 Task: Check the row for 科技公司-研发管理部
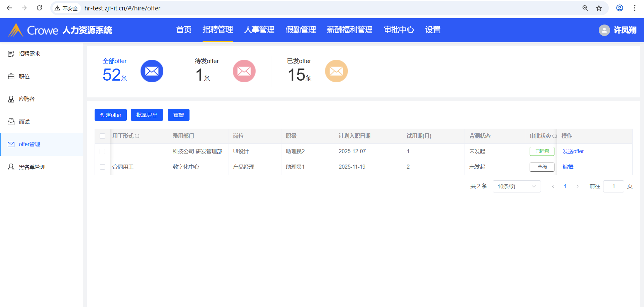point(102,151)
